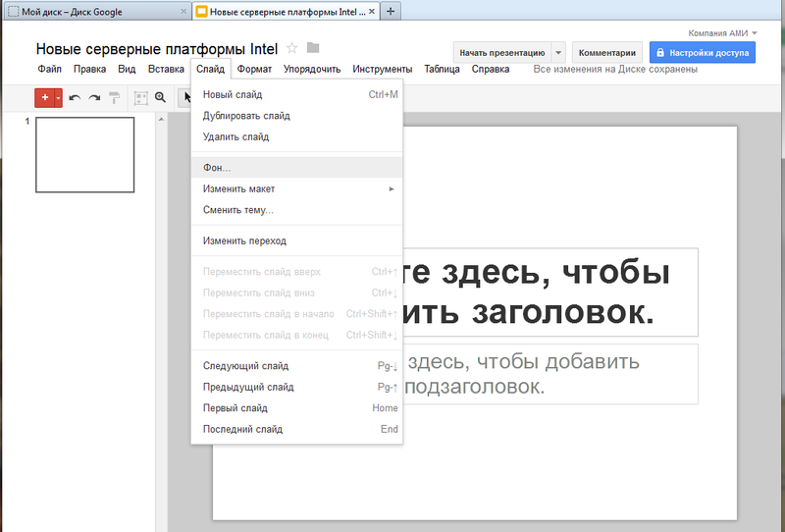Click the red add new slide button
The width and height of the screenshot is (785, 532).
(x=44, y=98)
